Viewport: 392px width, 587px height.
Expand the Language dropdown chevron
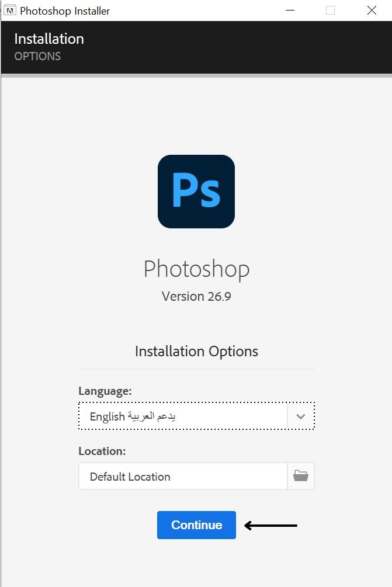301,416
